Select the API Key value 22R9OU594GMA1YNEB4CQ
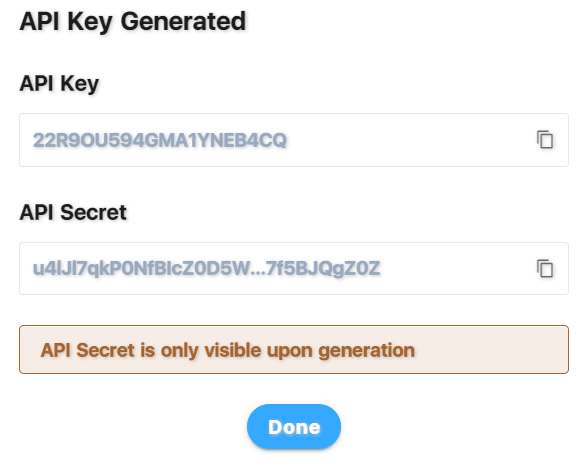Screen dimensions: 586x472 [160, 141]
